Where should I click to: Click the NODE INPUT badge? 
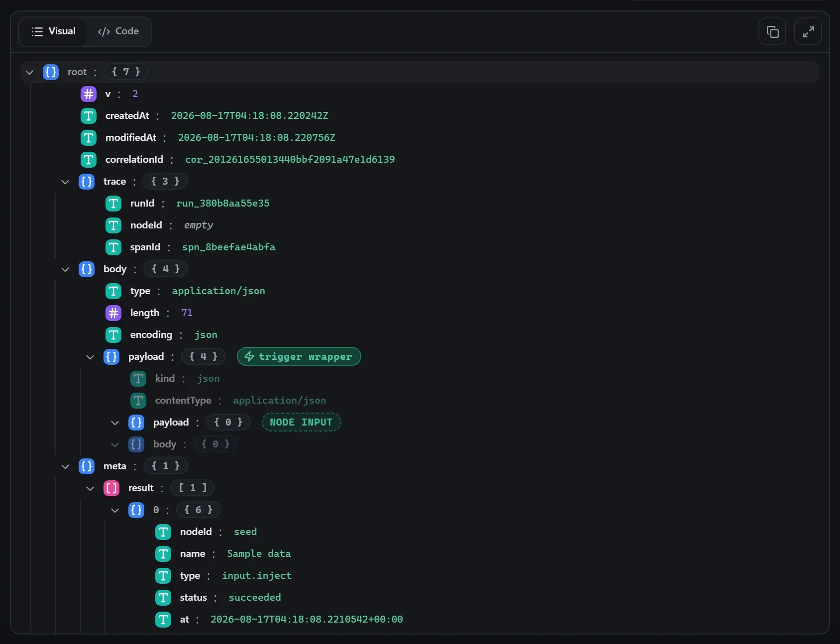(x=301, y=422)
